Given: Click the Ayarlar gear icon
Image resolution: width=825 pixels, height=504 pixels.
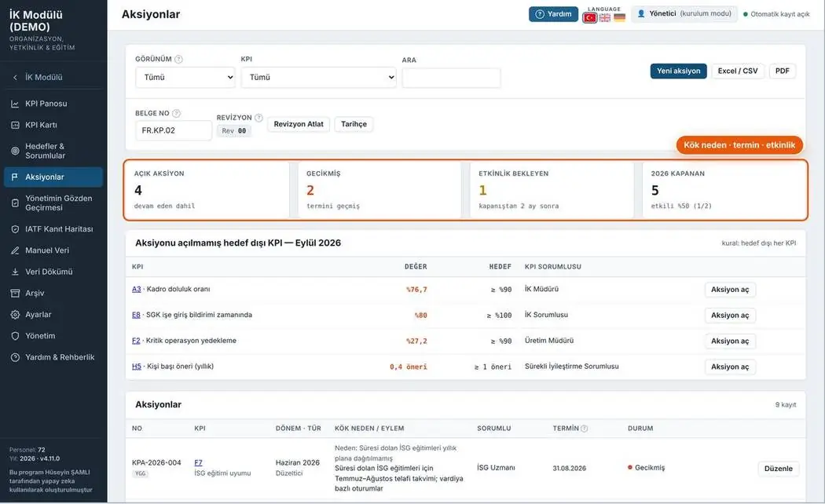Looking at the screenshot, I should 15,315.
